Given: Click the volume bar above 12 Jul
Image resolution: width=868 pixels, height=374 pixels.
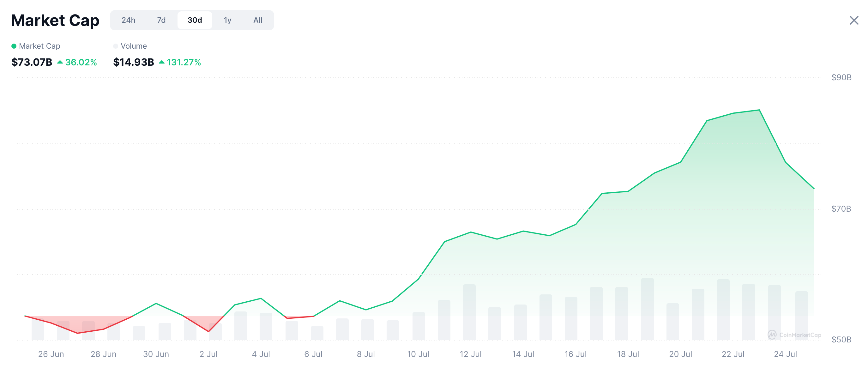Looking at the screenshot, I should pos(469,312).
